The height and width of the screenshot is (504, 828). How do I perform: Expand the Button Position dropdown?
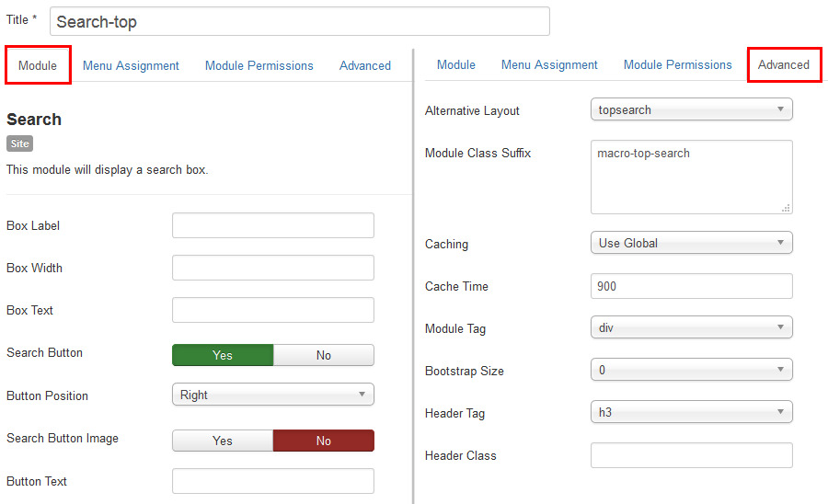pyautogui.click(x=272, y=395)
